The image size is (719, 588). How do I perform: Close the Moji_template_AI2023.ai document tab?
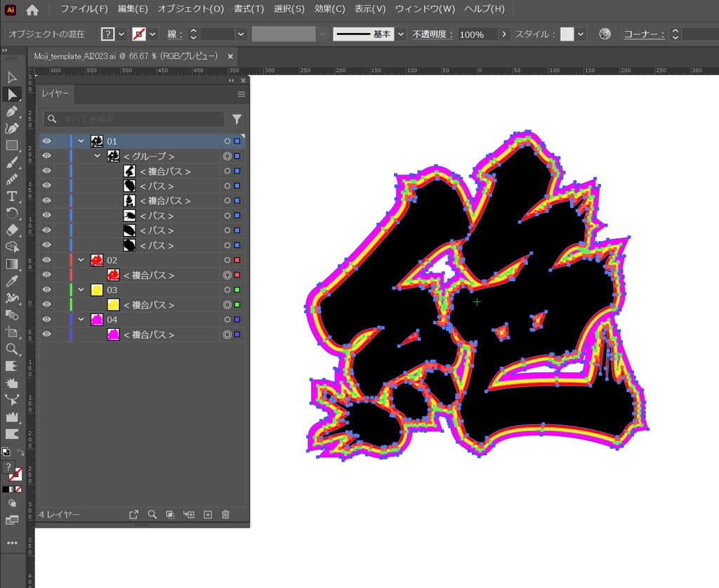tap(230, 56)
